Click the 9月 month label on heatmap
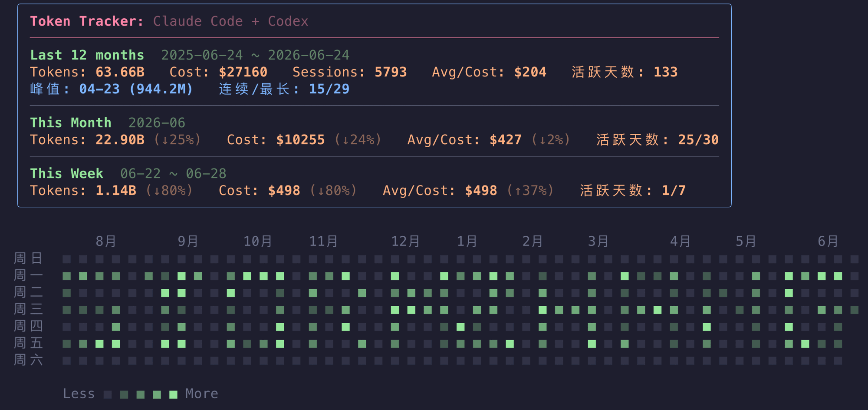The height and width of the screenshot is (410, 868). 188,241
